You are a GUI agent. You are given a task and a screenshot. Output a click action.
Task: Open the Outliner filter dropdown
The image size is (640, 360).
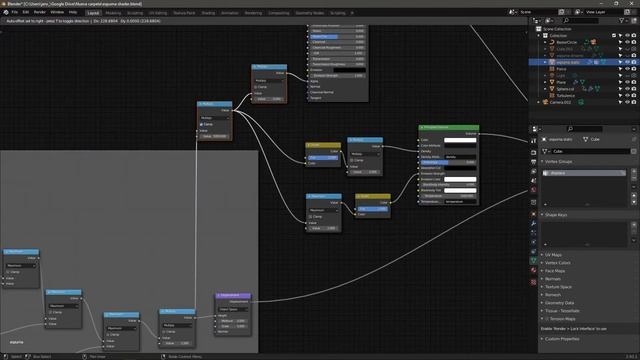tap(623, 20)
